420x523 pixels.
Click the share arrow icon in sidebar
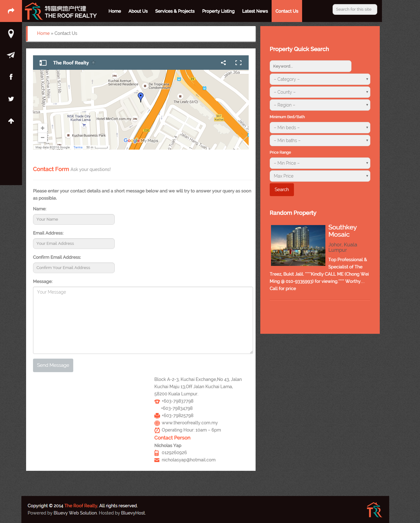pyautogui.click(x=11, y=11)
